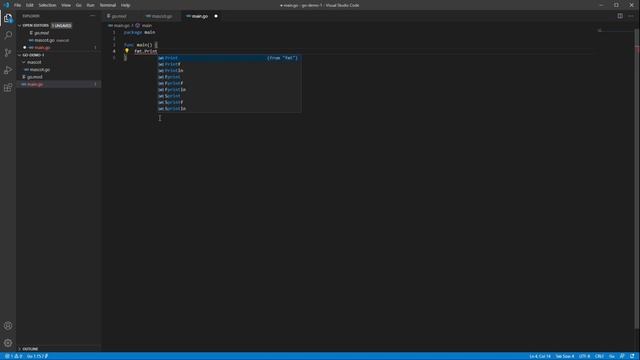Click the feedback icon in status bar
Viewport: 640px width, 360px height.
(622, 356)
